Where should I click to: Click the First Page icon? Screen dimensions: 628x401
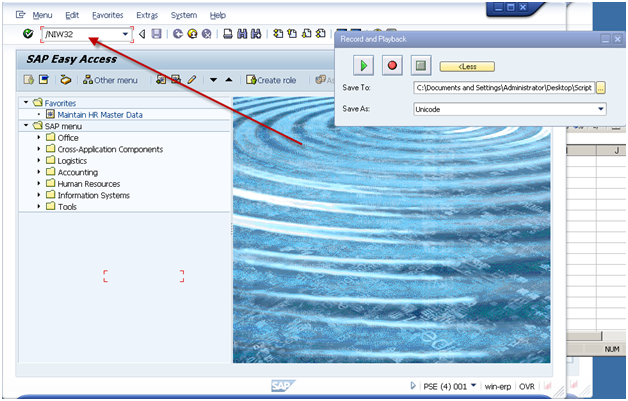click(278, 34)
